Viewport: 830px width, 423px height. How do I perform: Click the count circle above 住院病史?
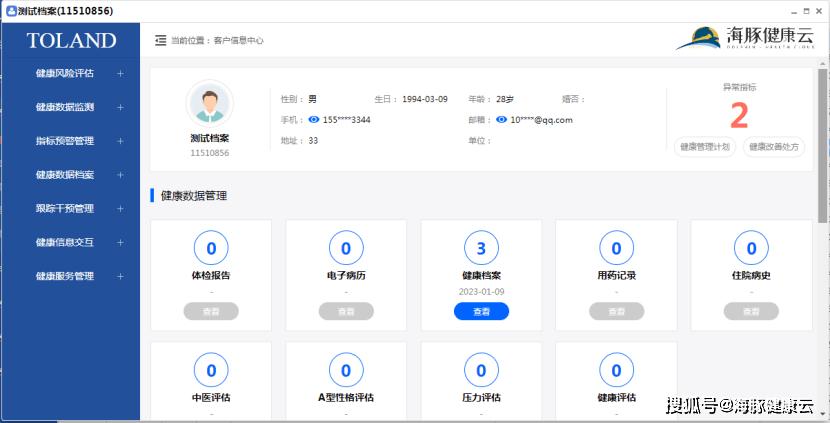point(751,248)
